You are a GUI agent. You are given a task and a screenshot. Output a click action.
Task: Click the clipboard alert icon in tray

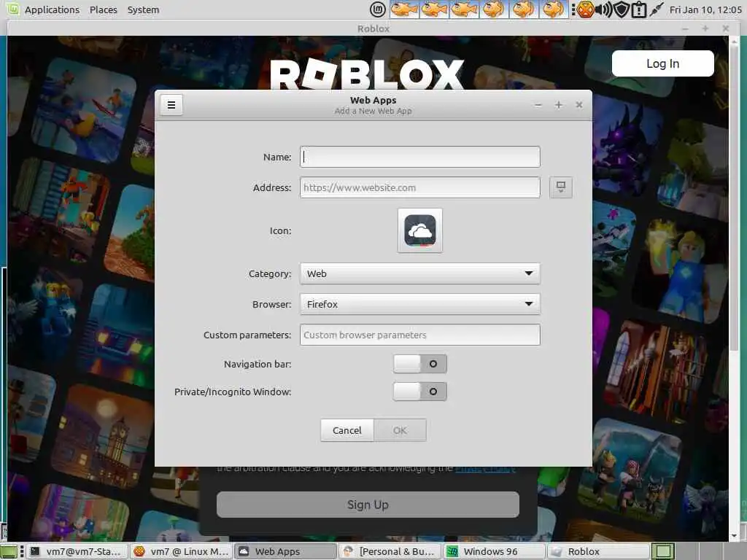[x=638, y=9]
